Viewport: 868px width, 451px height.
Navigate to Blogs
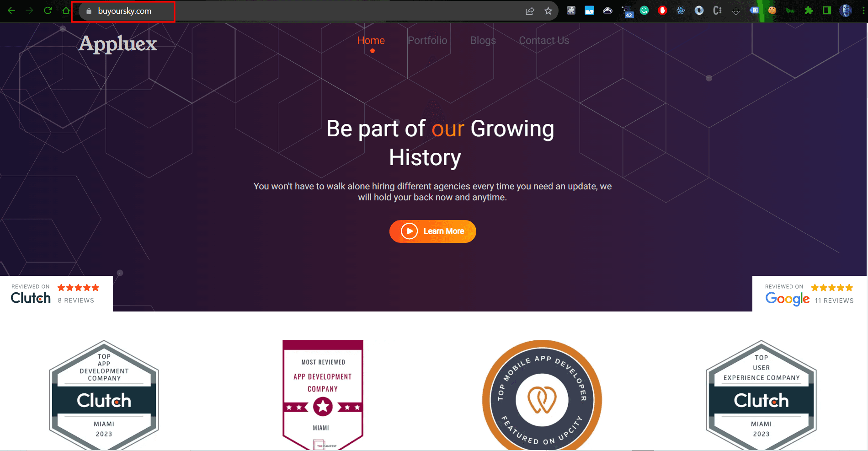483,41
